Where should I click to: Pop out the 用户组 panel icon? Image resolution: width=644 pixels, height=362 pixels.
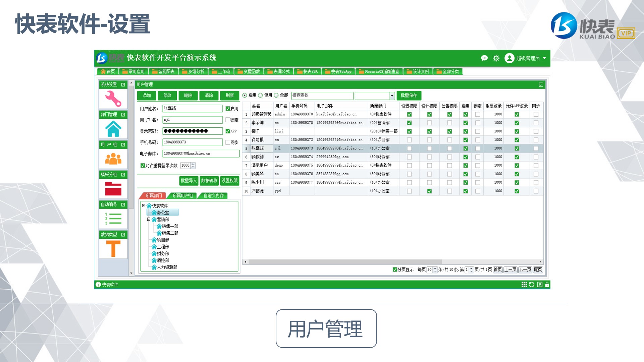(x=123, y=145)
